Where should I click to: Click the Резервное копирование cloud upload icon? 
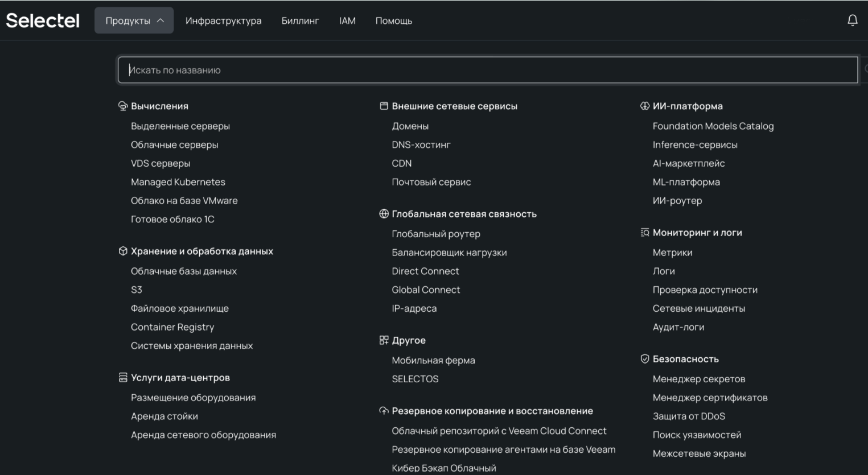coord(384,411)
